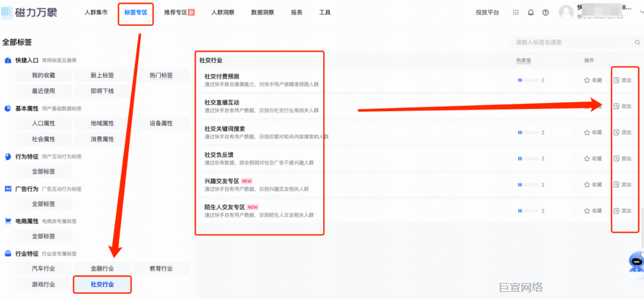
Task: Select the 热门标签 category
Action: pyautogui.click(x=161, y=75)
